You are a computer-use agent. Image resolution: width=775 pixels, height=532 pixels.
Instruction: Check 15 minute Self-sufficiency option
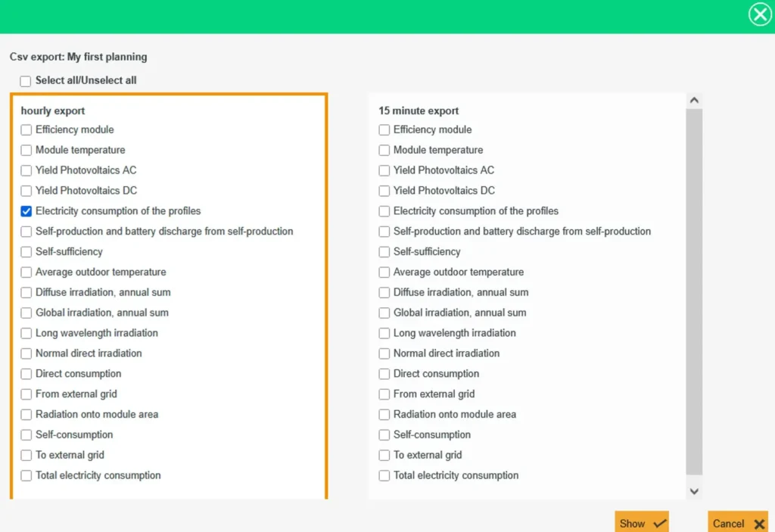(384, 252)
